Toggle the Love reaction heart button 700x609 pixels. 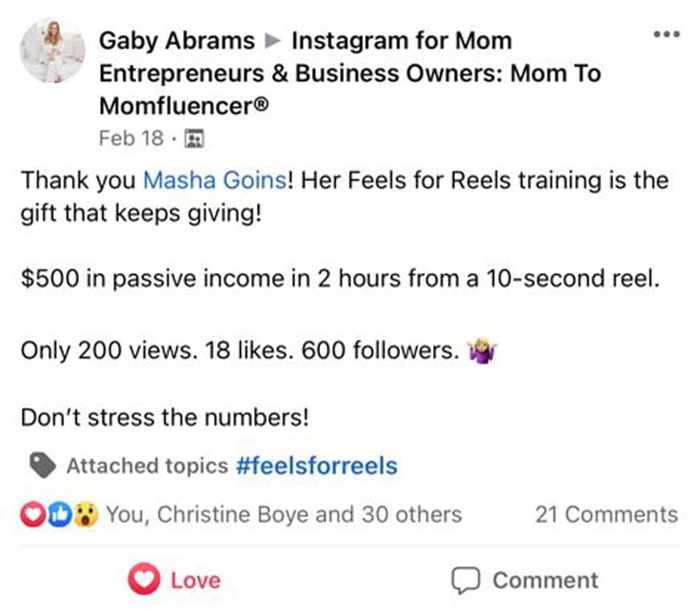[145, 580]
